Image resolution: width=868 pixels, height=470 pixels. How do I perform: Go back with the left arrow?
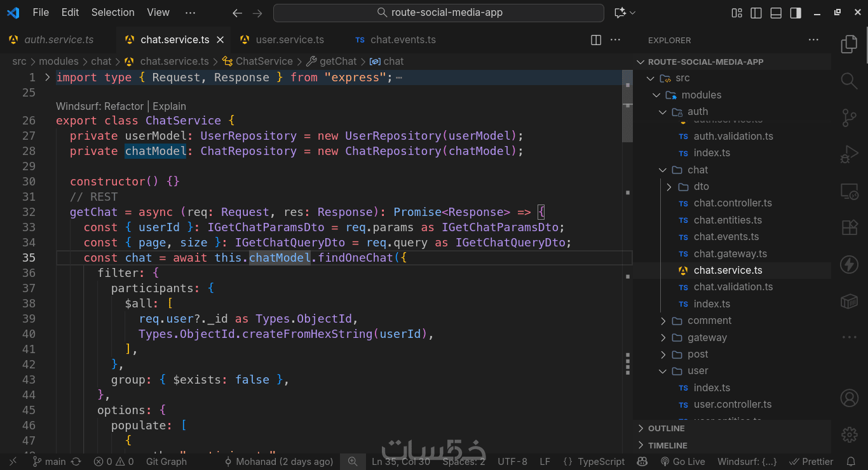coord(237,13)
